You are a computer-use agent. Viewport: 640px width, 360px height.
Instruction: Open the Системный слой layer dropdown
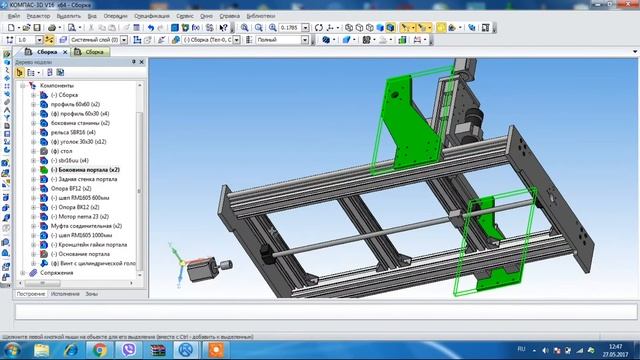[x=124, y=40]
